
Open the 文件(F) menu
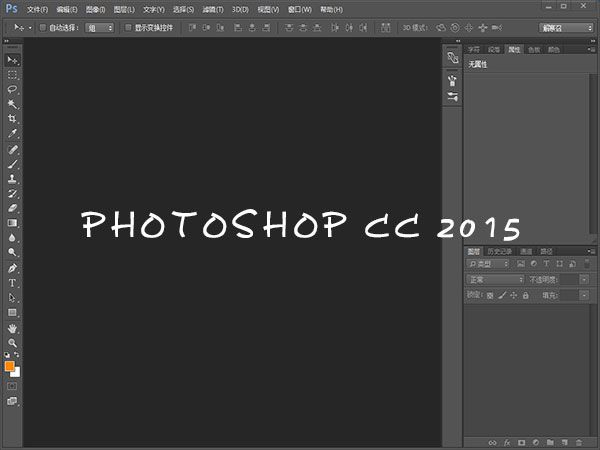click(x=38, y=10)
